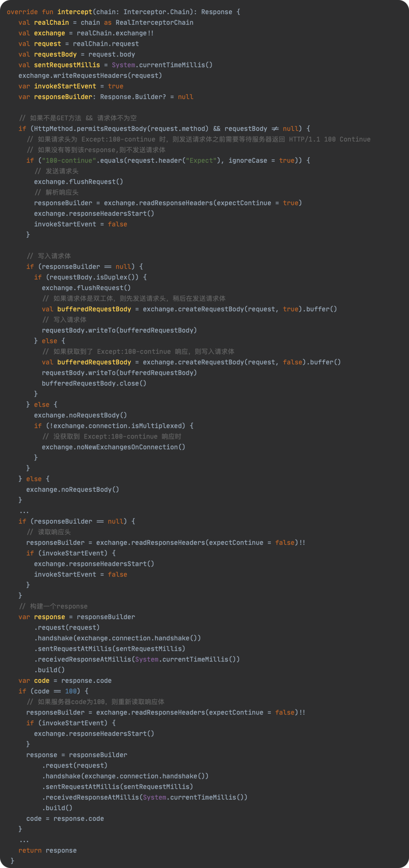Click the "return response" statement
This screenshot has width=409, height=868.
tap(47, 851)
